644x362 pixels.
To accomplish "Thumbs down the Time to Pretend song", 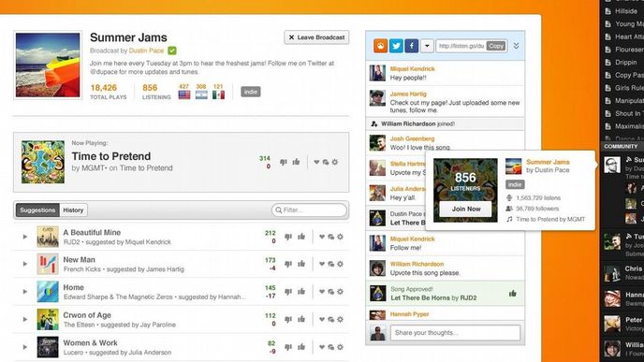I will pyautogui.click(x=284, y=162).
